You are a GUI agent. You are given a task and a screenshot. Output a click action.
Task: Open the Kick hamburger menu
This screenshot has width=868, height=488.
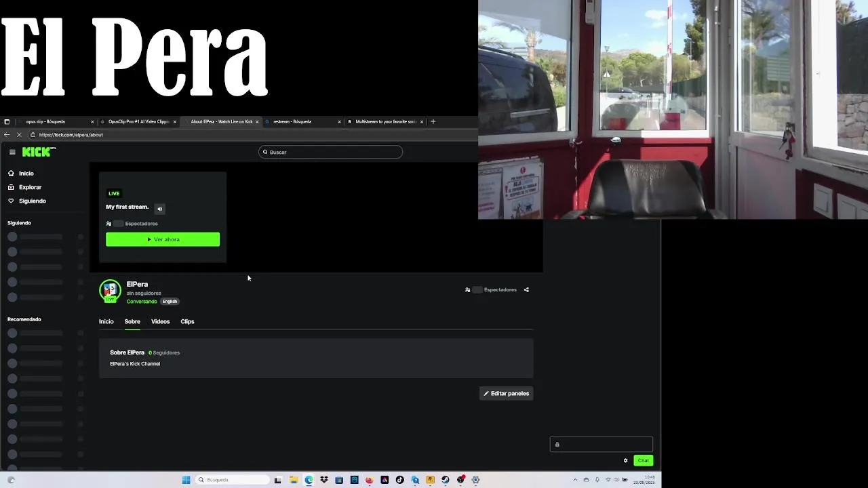click(12, 152)
